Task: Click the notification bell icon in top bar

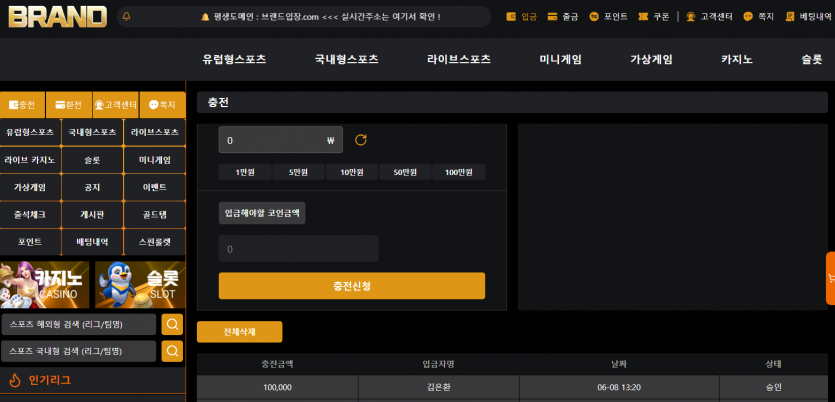Action: (126, 17)
